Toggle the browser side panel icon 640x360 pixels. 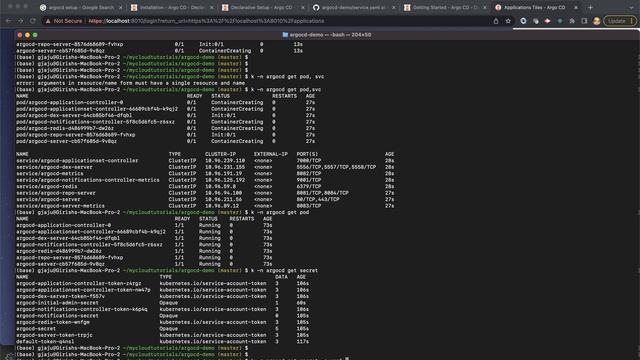click(x=584, y=21)
